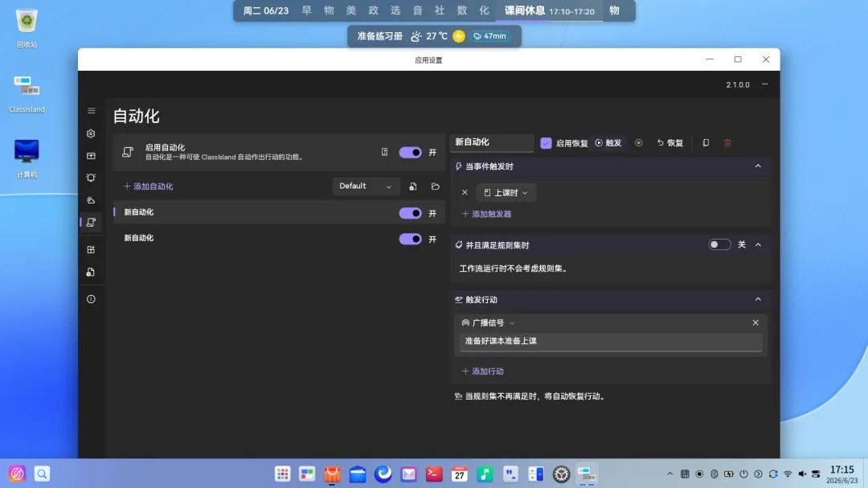Click the 27 ℃ weather readout
The image size is (868, 488).
click(436, 36)
